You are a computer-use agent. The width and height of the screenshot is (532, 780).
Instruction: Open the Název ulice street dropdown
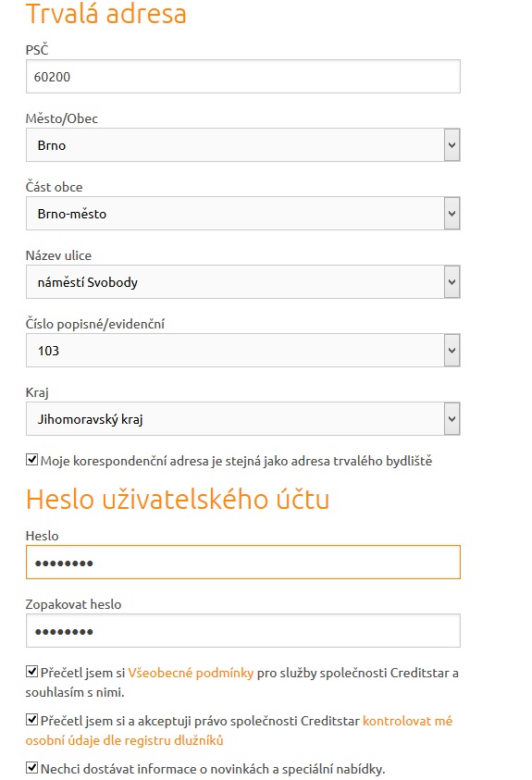(243, 281)
